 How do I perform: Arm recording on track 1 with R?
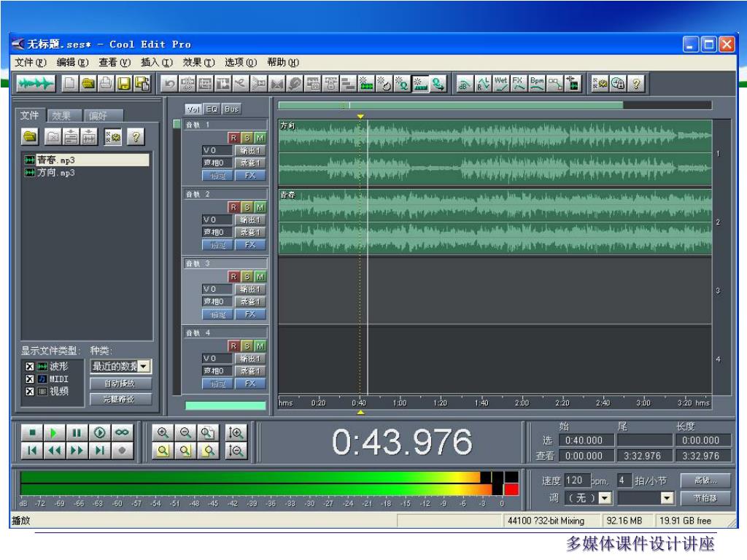233,138
